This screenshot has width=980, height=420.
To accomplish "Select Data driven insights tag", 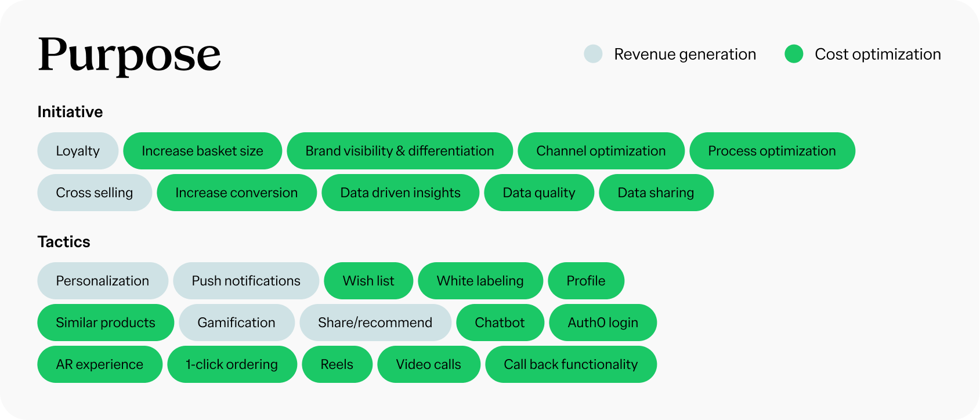I will (x=400, y=193).
